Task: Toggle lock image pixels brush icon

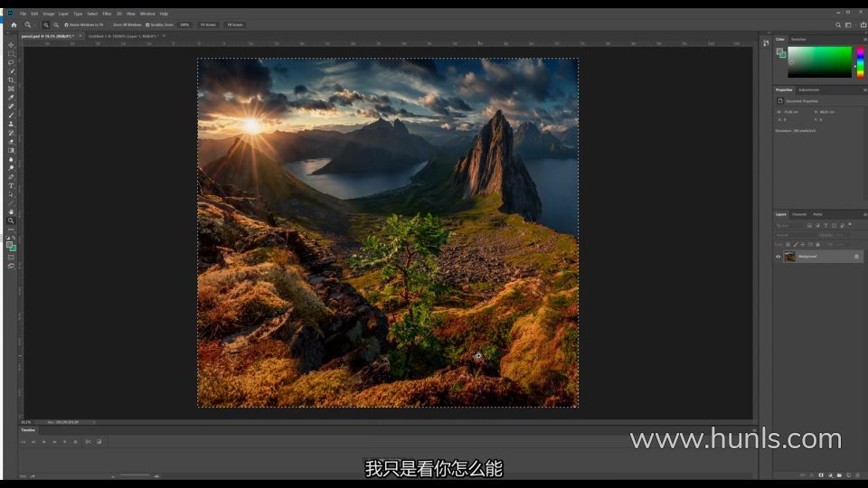Action: (x=796, y=245)
